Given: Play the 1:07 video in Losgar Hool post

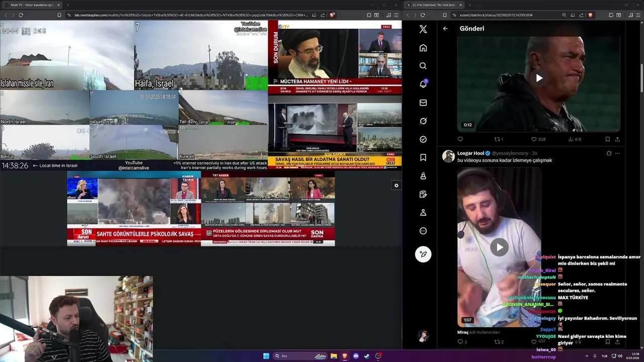Looking at the screenshot, I should [499, 247].
